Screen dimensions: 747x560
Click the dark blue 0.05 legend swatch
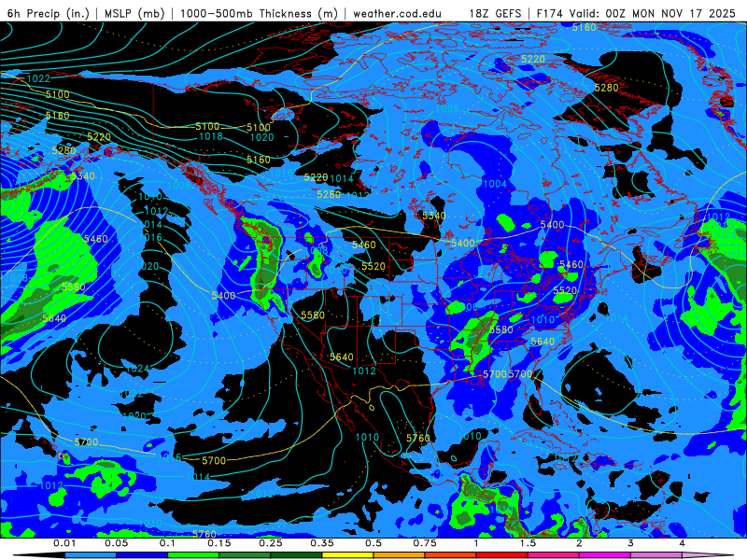142,555
